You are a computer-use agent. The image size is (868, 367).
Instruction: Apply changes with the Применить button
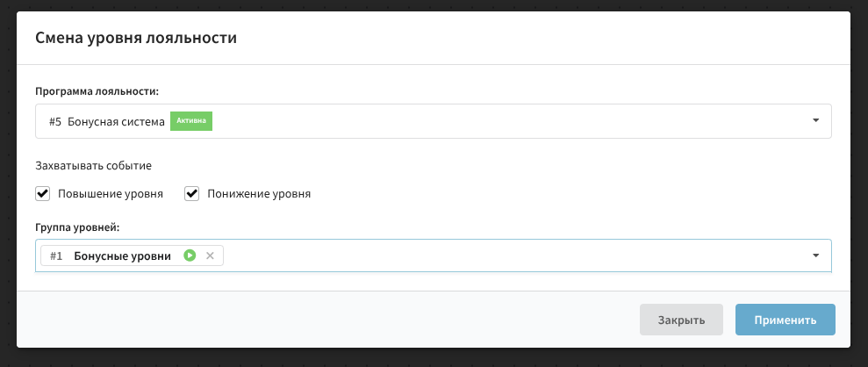[785, 320]
